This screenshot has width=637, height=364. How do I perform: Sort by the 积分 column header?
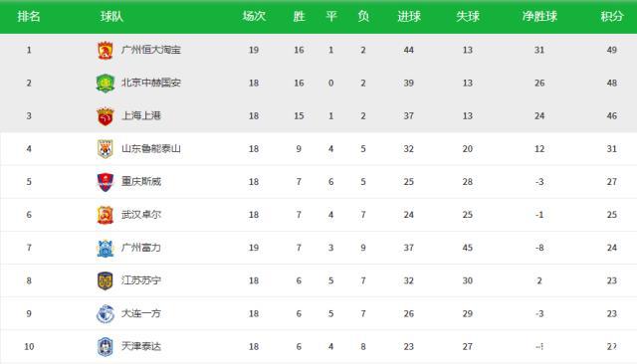pos(612,16)
